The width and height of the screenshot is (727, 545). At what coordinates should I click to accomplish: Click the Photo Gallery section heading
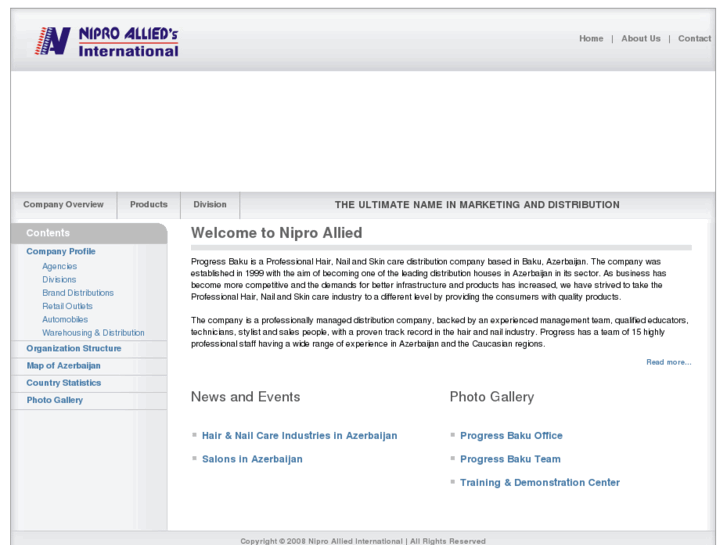coord(491,397)
